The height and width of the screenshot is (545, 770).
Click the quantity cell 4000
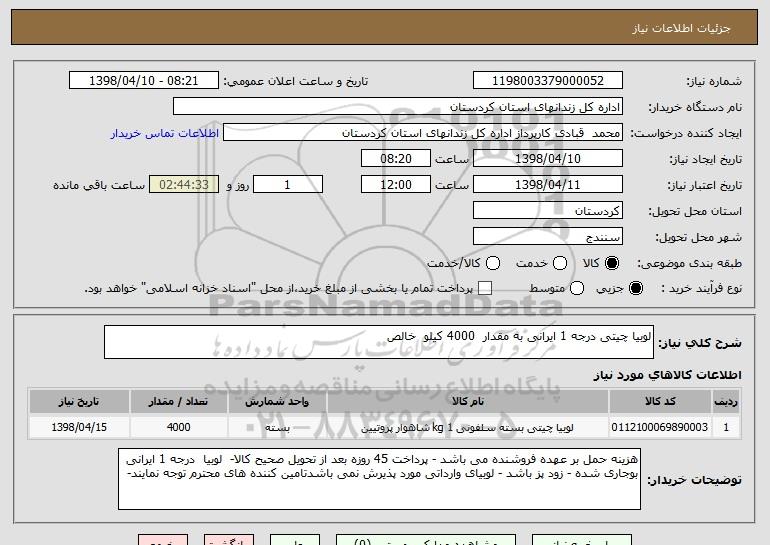(178, 427)
